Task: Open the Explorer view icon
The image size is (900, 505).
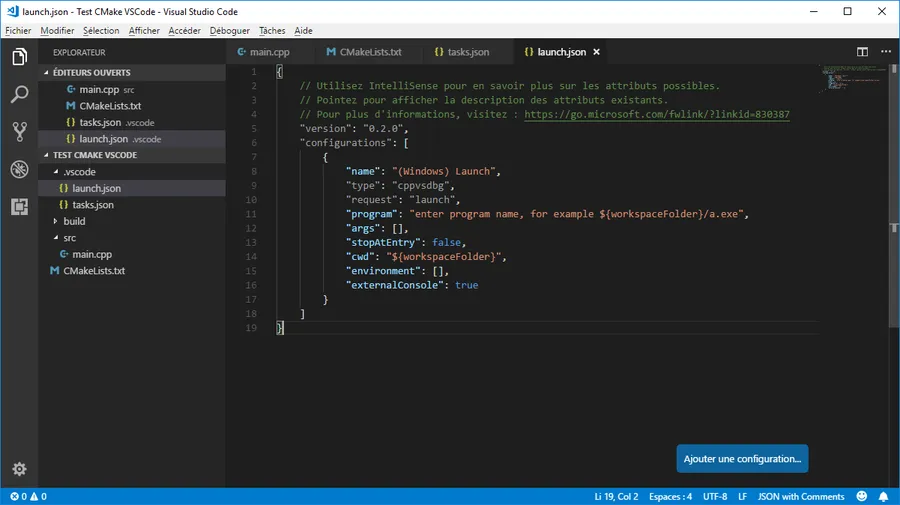Action: [x=20, y=57]
